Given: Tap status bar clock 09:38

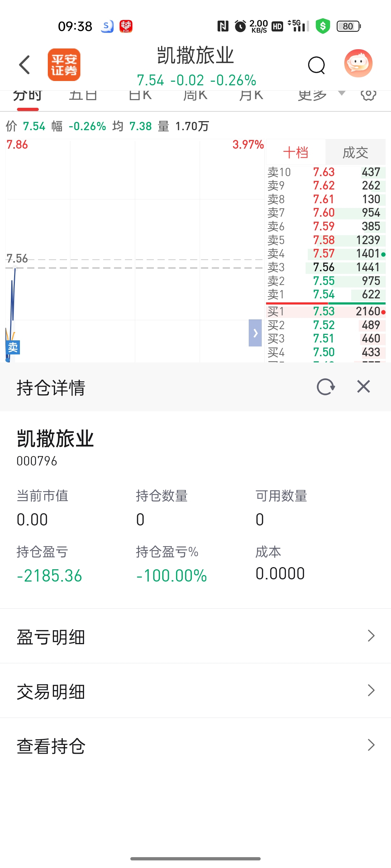Looking at the screenshot, I should [x=75, y=26].
